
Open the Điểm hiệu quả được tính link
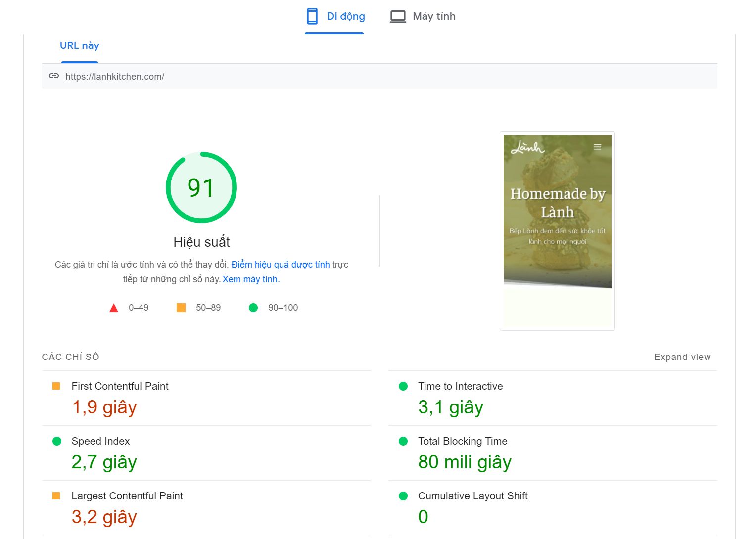[280, 265]
